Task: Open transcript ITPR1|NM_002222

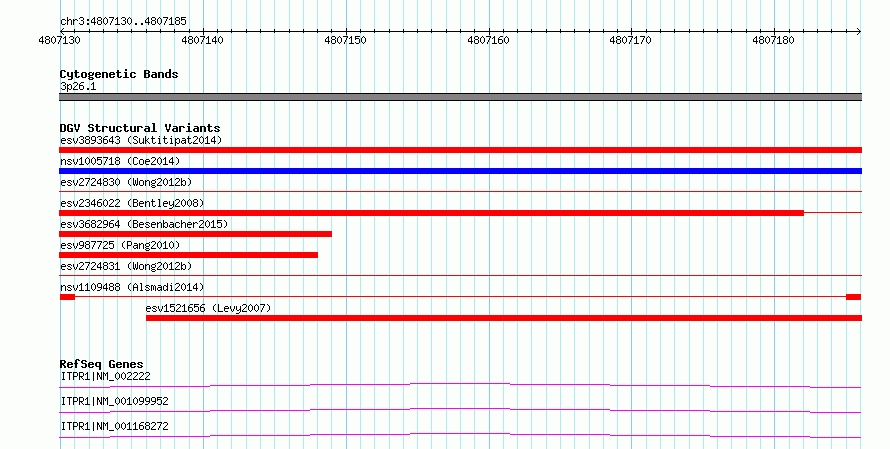Action: tap(105, 376)
